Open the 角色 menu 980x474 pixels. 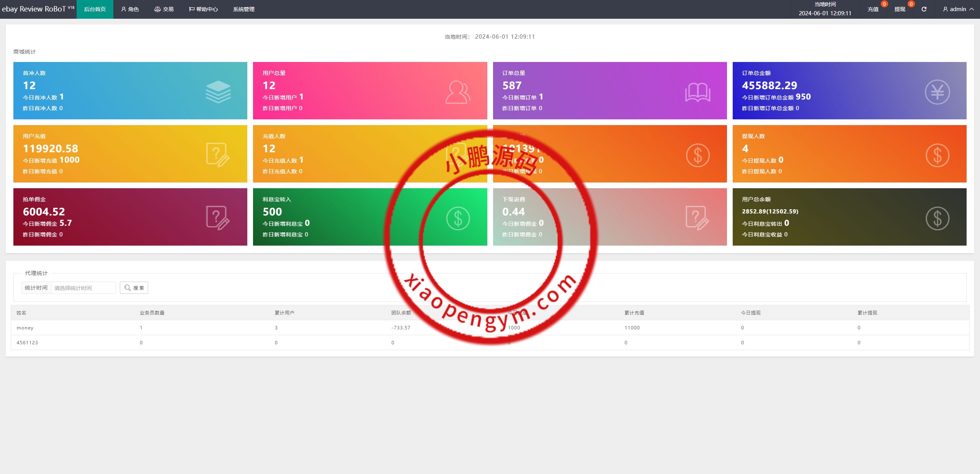point(130,9)
